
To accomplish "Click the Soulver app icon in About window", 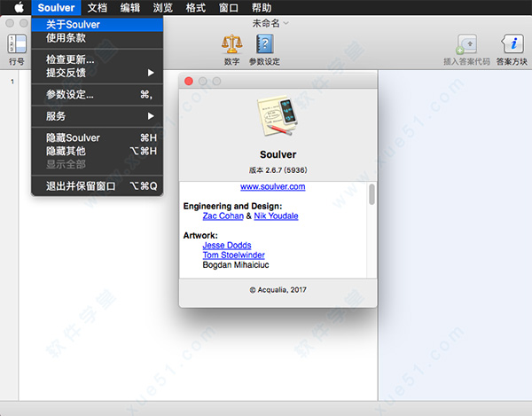I will (278, 116).
